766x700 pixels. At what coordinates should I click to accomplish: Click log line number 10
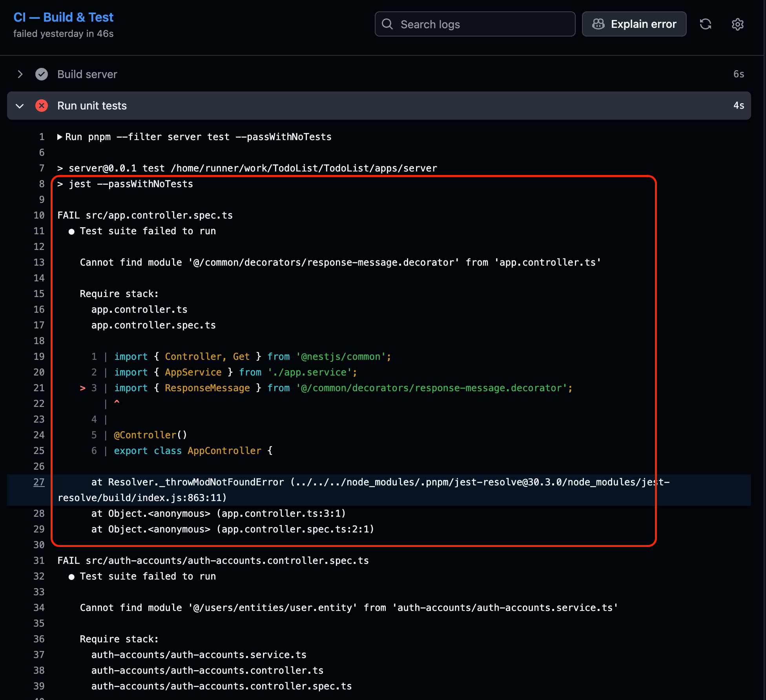click(x=39, y=215)
